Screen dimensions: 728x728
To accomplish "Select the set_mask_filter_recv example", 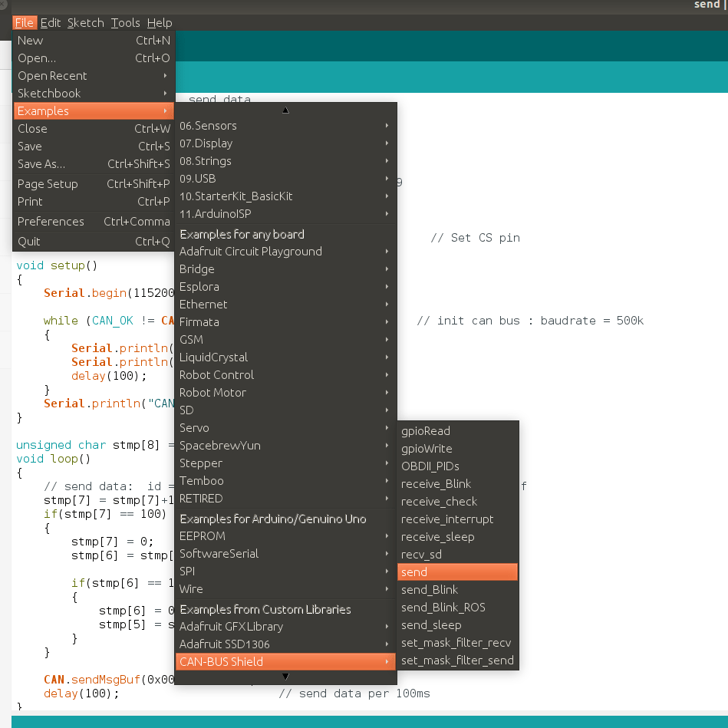I will pyautogui.click(x=456, y=642).
